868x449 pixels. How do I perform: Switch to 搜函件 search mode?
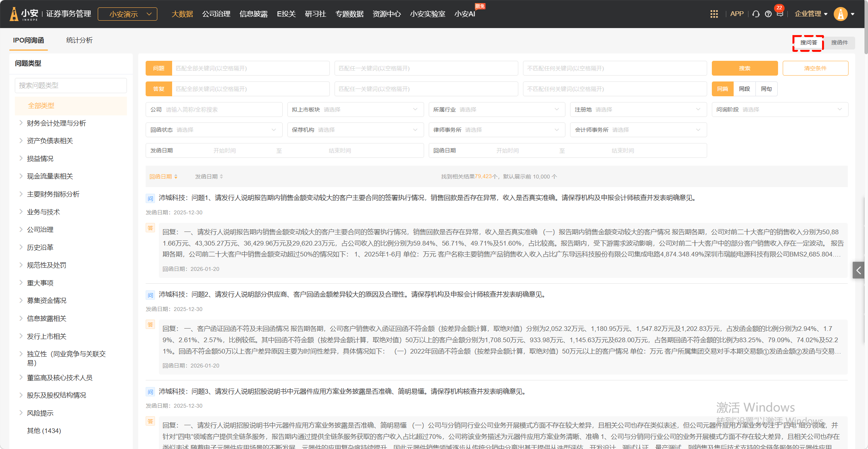839,42
